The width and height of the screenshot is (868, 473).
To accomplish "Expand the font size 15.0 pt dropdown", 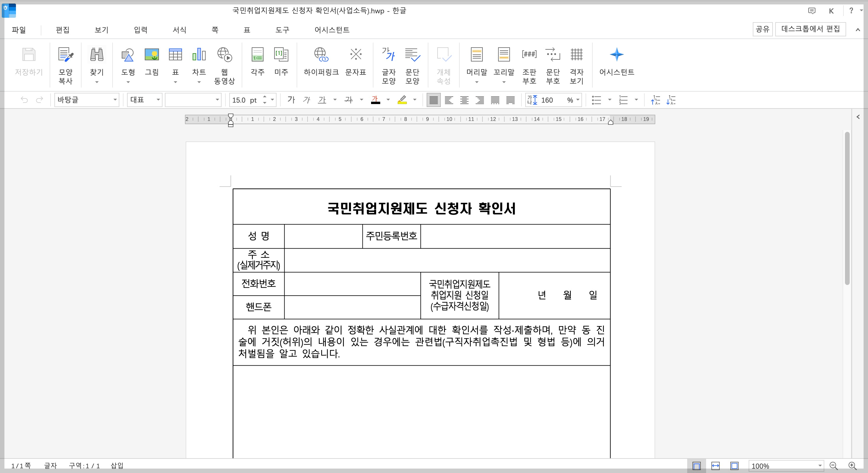I will pos(272,100).
